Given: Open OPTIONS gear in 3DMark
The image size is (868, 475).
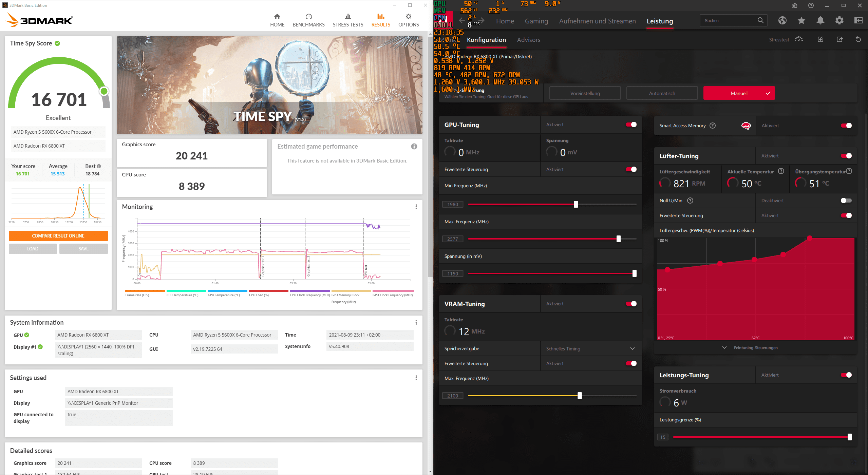Looking at the screenshot, I should click(409, 20).
